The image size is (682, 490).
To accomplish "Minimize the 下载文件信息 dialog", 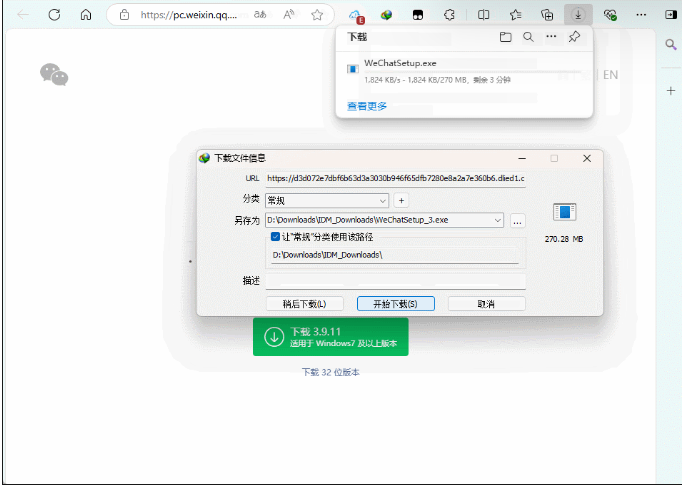I will tap(522, 158).
